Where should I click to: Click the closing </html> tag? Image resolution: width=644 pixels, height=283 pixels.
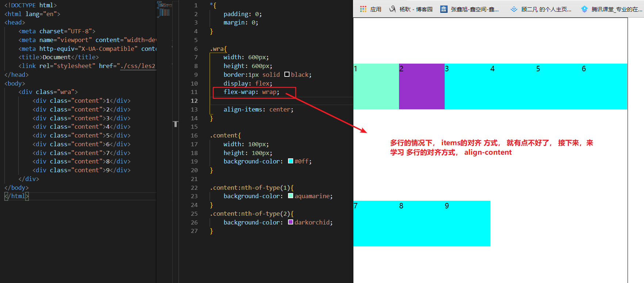(x=16, y=196)
